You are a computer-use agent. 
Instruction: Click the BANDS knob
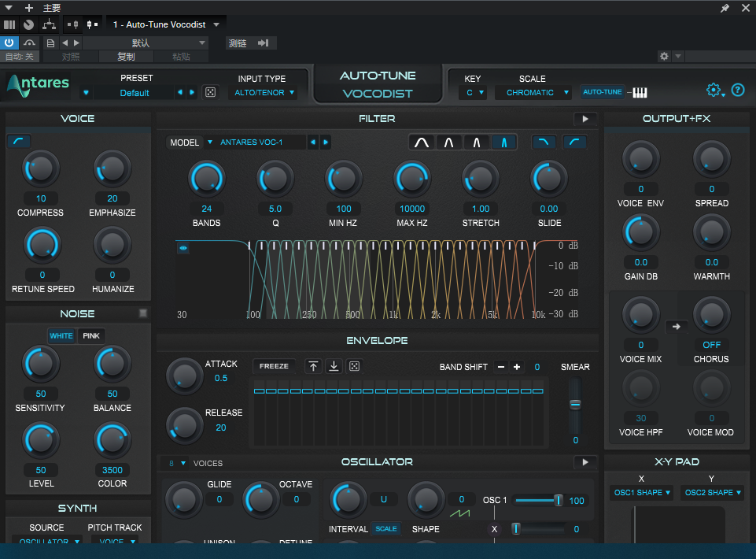[x=207, y=179]
